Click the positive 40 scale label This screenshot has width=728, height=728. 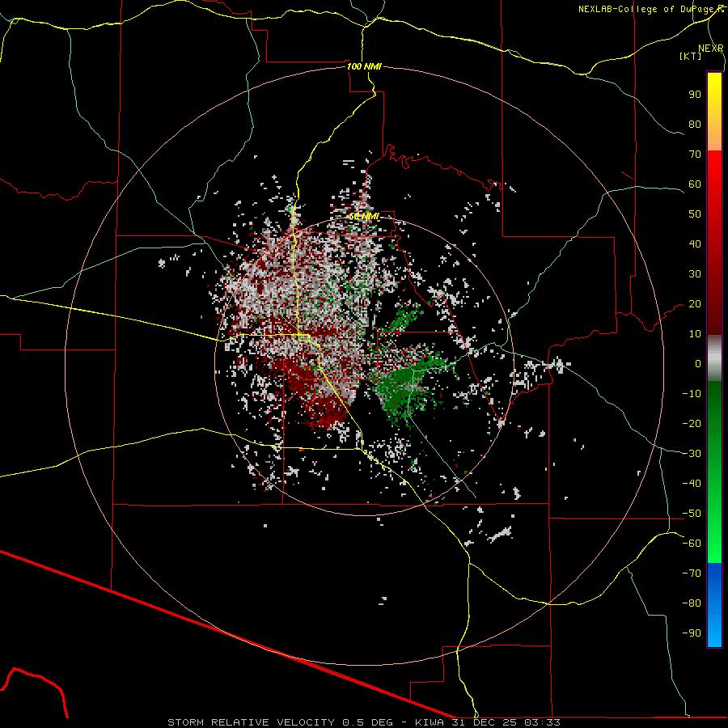(695, 243)
